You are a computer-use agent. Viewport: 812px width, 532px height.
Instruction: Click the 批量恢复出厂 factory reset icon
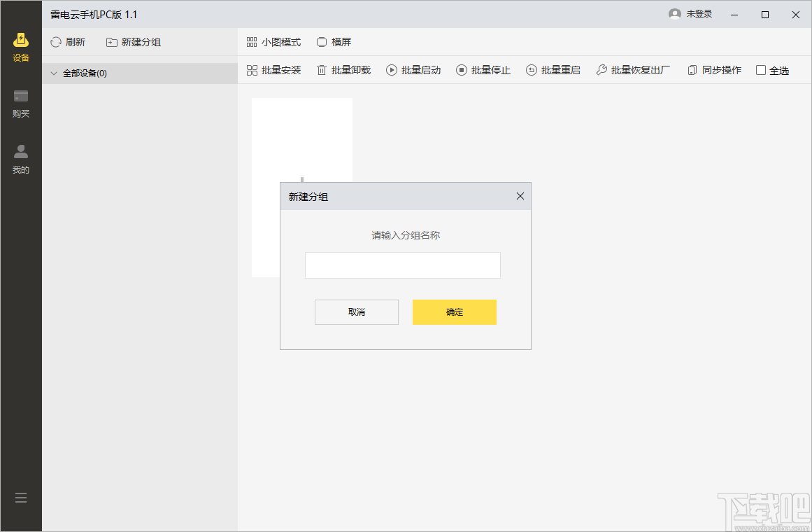click(x=600, y=70)
